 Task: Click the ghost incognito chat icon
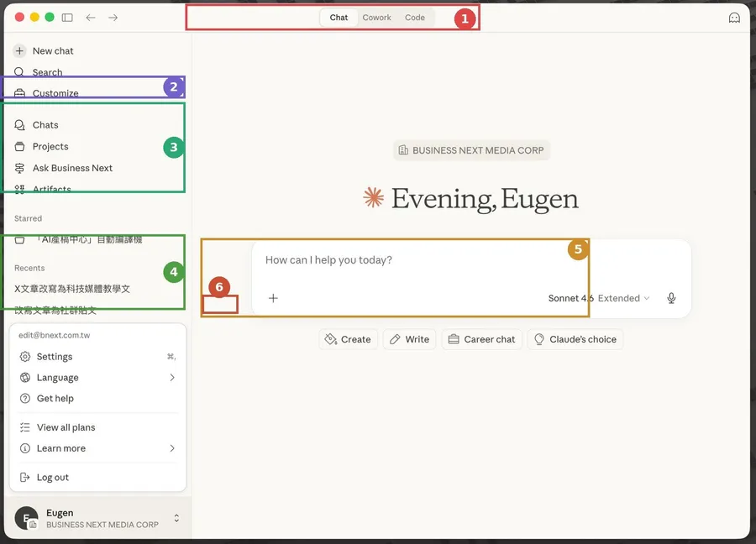[x=734, y=18]
